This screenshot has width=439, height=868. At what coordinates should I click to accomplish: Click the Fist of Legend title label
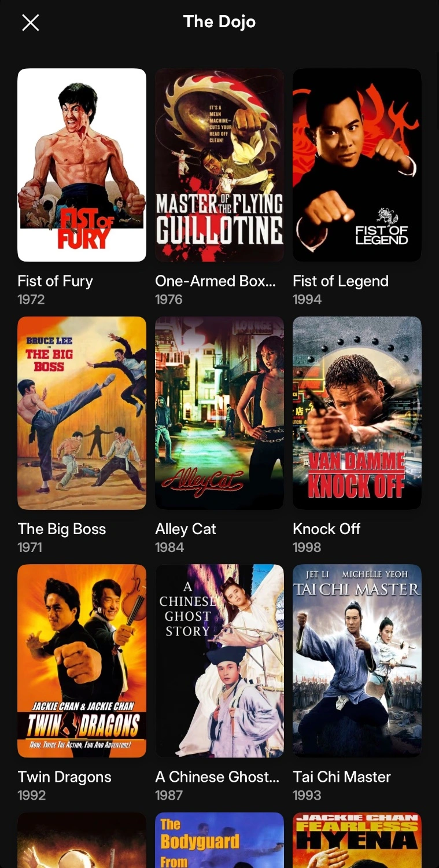pos(341,281)
